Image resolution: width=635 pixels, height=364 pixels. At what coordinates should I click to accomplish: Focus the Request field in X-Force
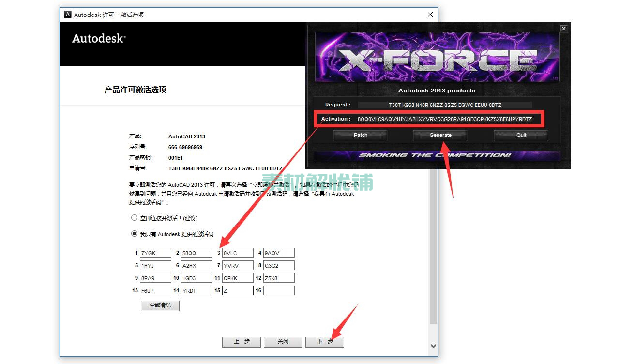(x=445, y=105)
